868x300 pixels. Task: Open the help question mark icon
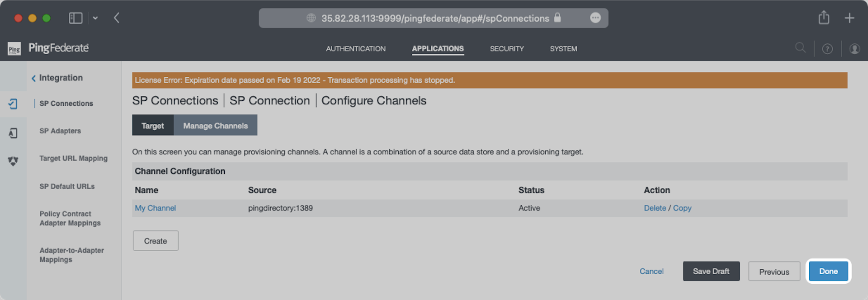(827, 49)
